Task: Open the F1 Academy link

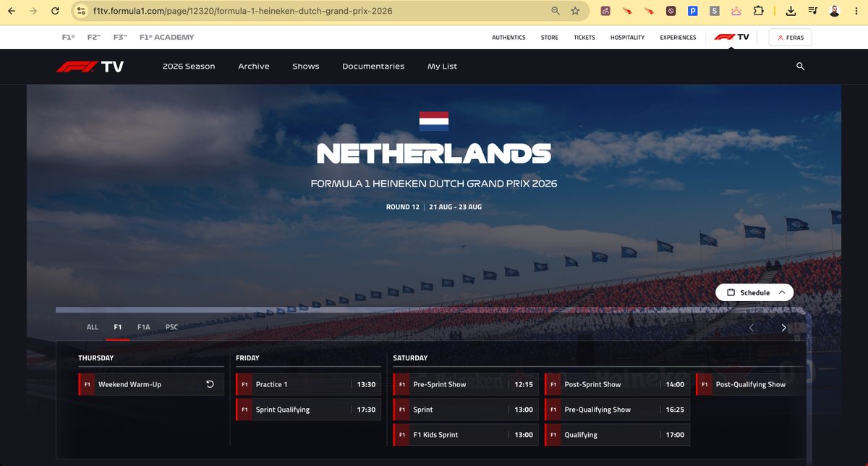Action: click(x=166, y=37)
